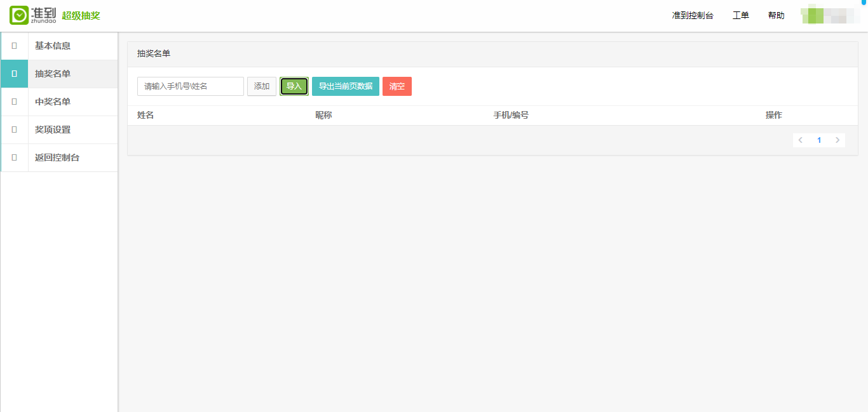
Task: Advance with the next page arrow
Action: click(x=837, y=140)
